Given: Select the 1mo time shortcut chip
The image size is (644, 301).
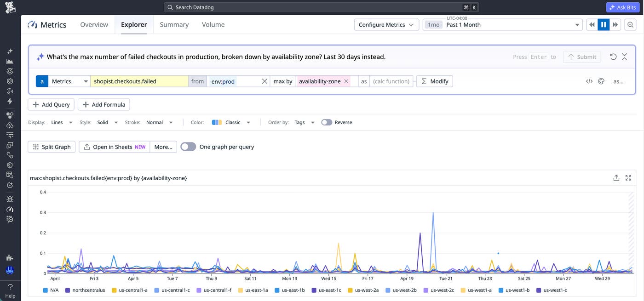Looking at the screenshot, I should 433,25.
